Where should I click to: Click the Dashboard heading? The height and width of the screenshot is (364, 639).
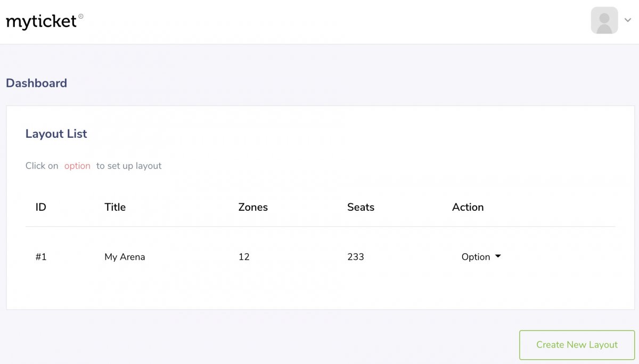(x=36, y=83)
